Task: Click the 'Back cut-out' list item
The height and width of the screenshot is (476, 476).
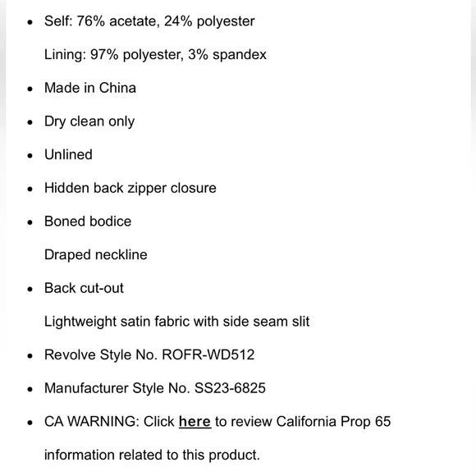Action: (x=84, y=288)
